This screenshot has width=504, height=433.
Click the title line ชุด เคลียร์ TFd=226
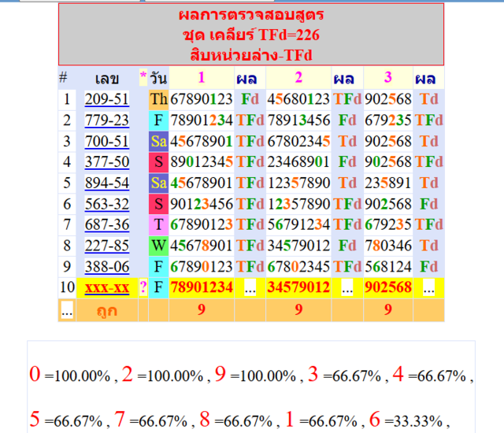point(251,35)
